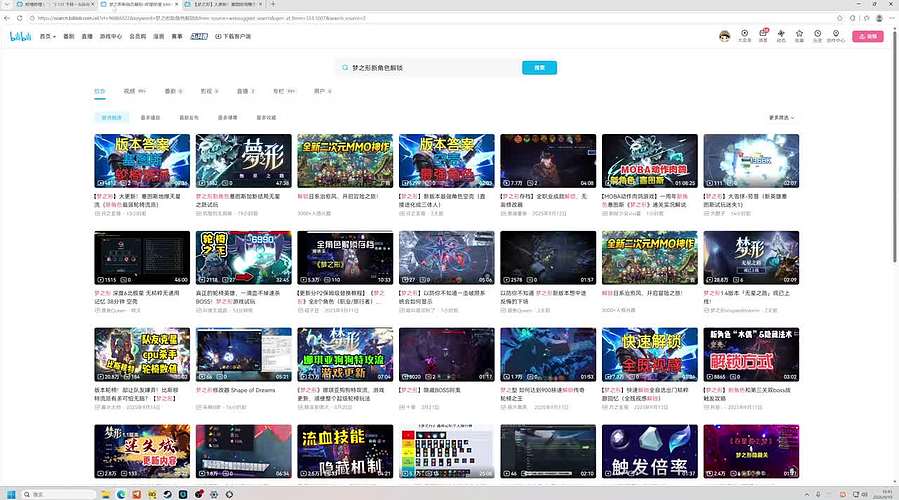Viewport: 899px width, 500px height.
Task: Switch to the 用户 results tab
Action: pos(322,91)
